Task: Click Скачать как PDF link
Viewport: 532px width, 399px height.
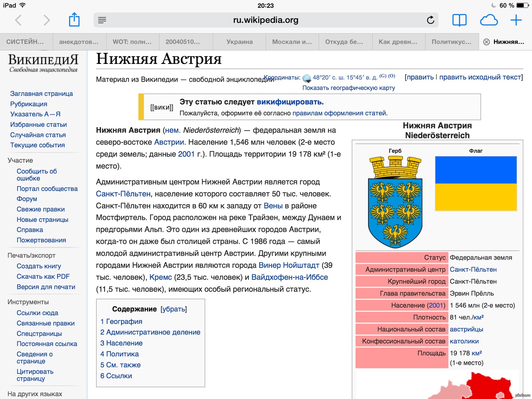Action: 43,277
